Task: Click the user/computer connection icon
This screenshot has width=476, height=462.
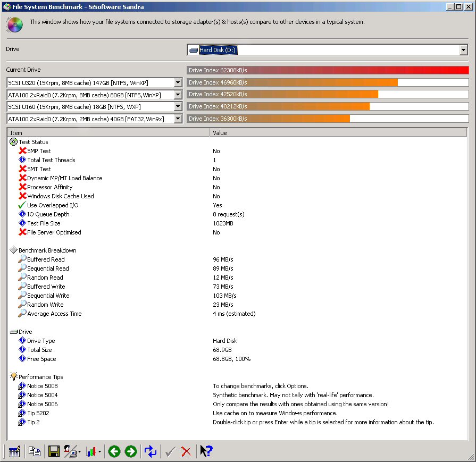Action: click(71, 451)
